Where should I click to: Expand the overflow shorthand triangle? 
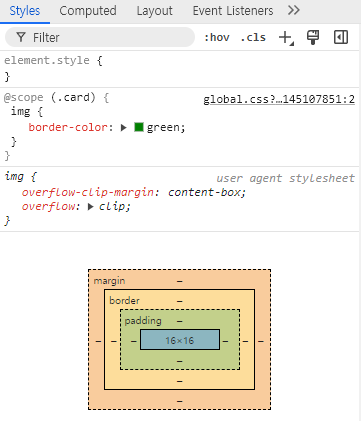(x=90, y=207)
